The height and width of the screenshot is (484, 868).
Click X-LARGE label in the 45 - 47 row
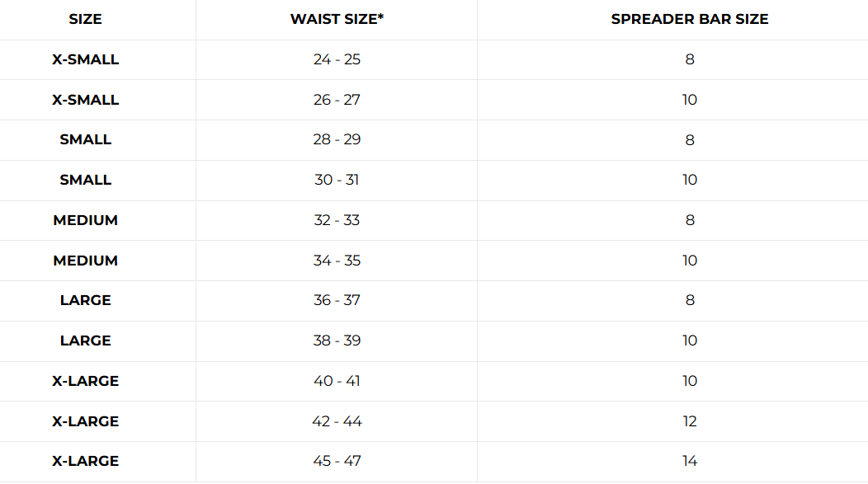tap(85, 461)
